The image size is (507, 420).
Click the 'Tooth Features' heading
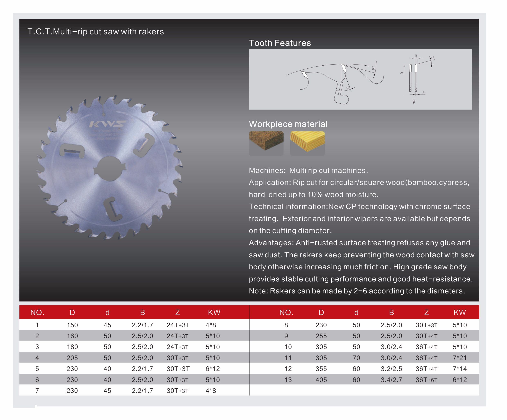(x=280, y=43)
